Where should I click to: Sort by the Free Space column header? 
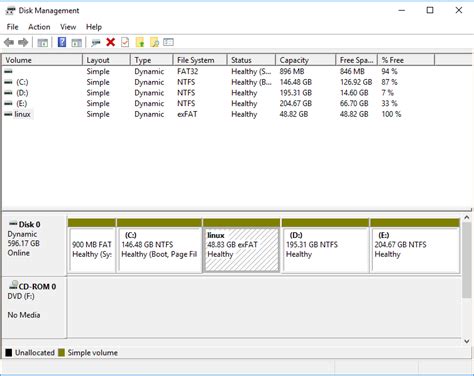356,60
